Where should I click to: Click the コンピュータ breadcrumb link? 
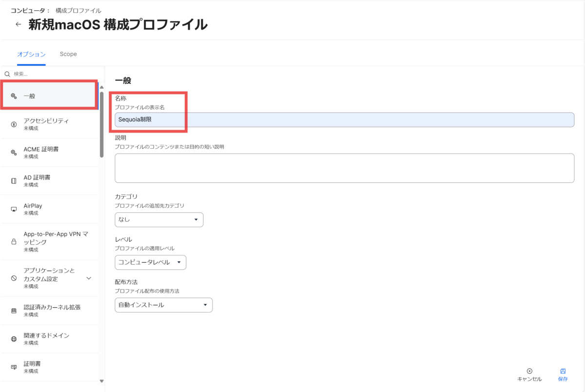pos(30,10)
